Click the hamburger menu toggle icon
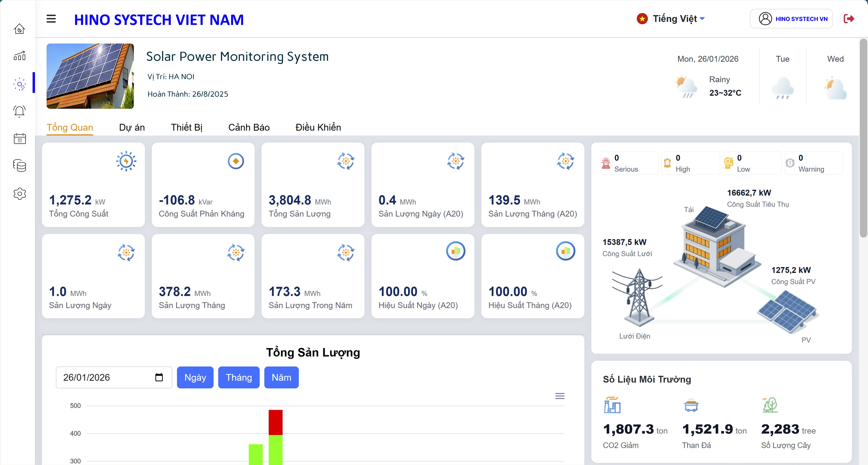The image size is (868, 465). coord(51,19)
